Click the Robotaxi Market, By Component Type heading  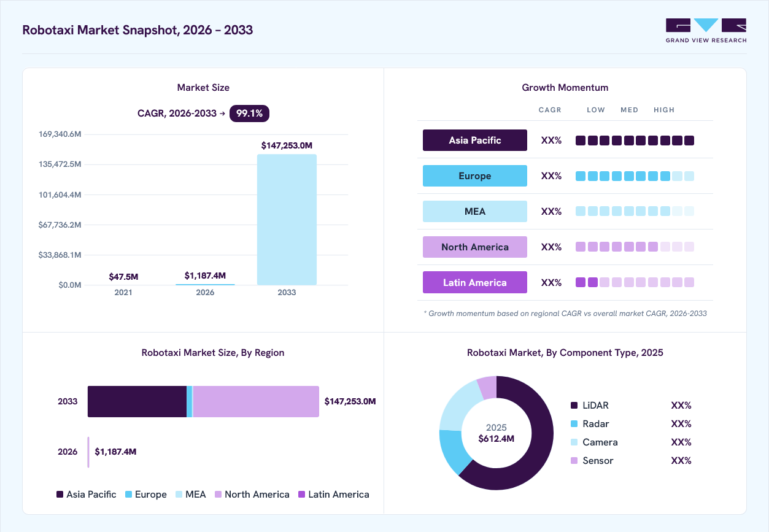(x=565, y=353)
